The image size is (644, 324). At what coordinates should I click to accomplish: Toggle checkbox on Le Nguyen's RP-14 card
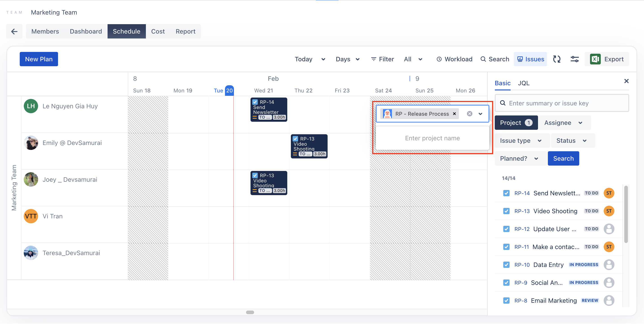[255, 102]
